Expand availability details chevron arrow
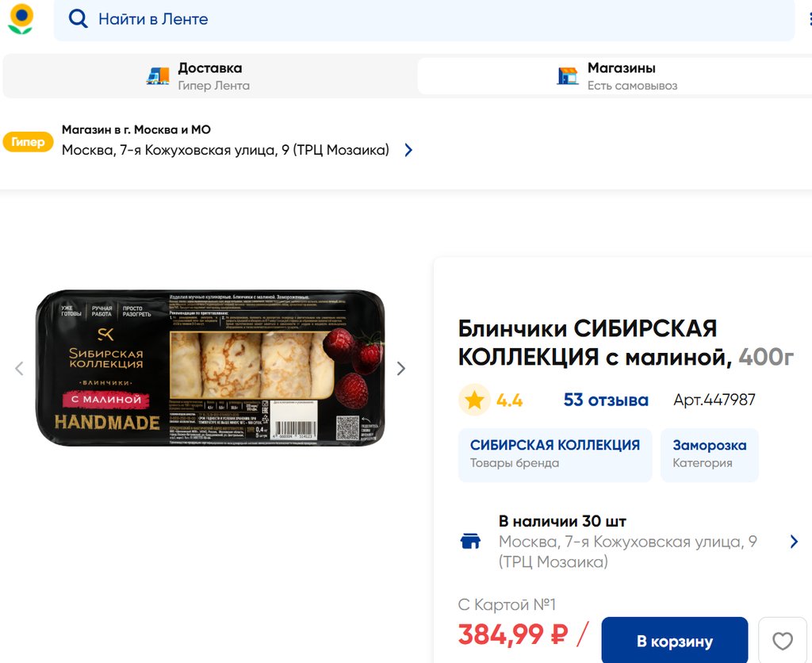Screen dimensions: 812x663 click(795, 542)
